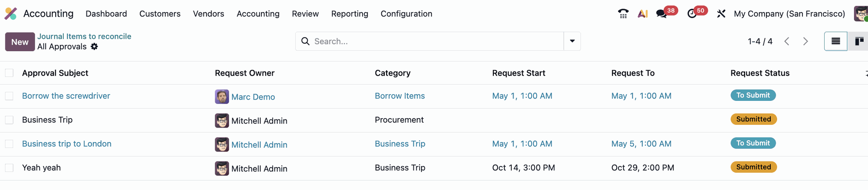Open the Reporting menu
868x190 pixels.
click(x=349, y=14)
